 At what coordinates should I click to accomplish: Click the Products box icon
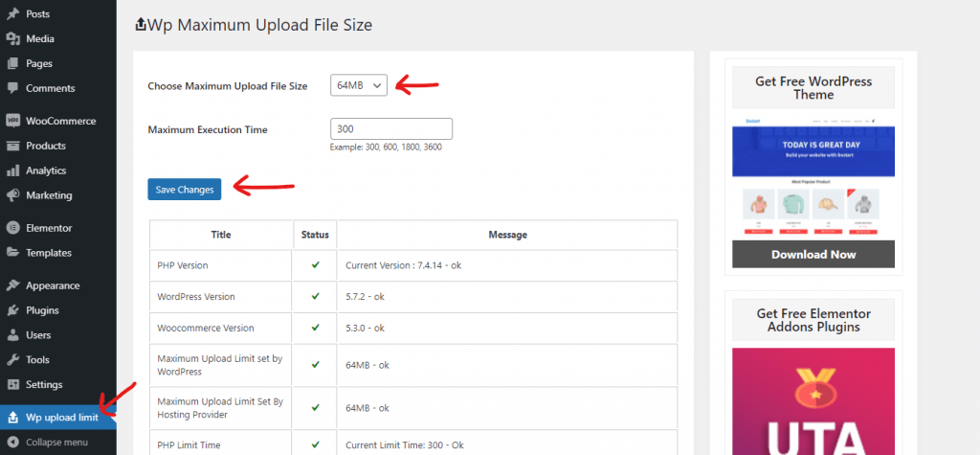12,146
